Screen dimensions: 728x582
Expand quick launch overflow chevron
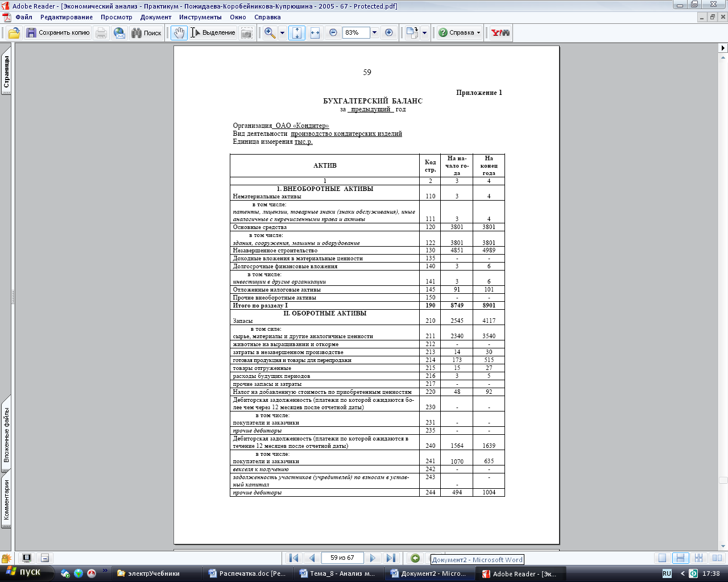click(105, 570)
